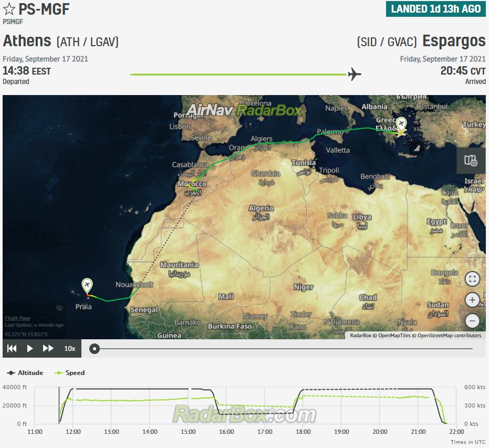Click the PSMGF callsign text
The image size is (489, 448).
(13, 22)
